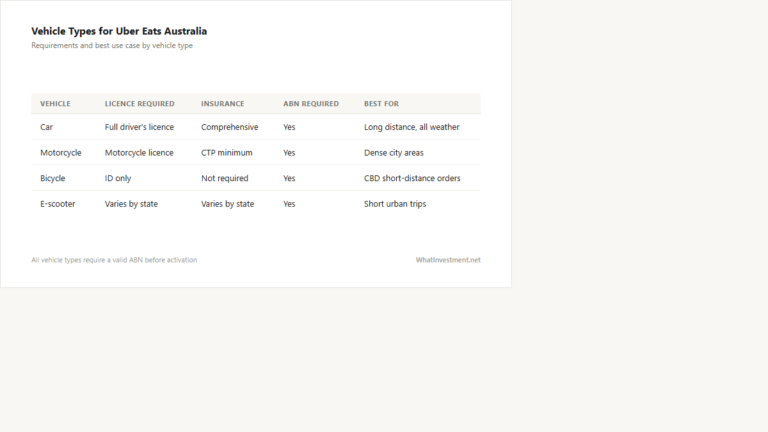Screen dimensions: 768x432
Task: Click 'Varies by state' in licence column
Action: coord(131,204)
